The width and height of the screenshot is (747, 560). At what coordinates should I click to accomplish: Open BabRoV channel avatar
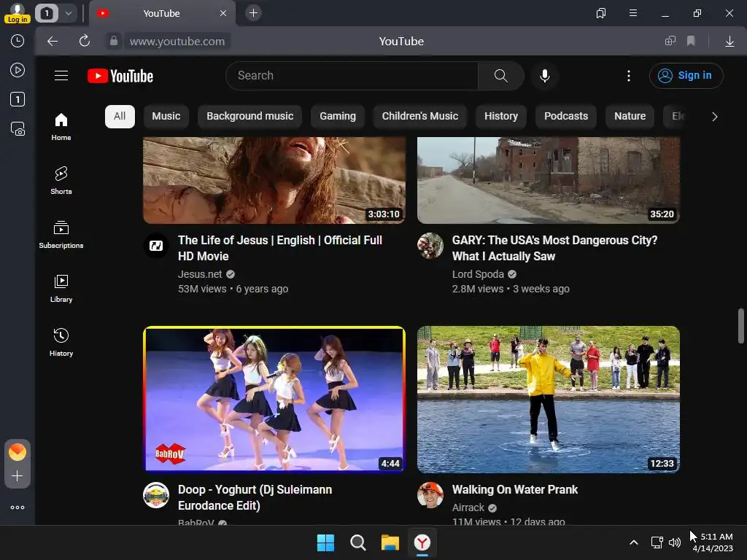156,495
